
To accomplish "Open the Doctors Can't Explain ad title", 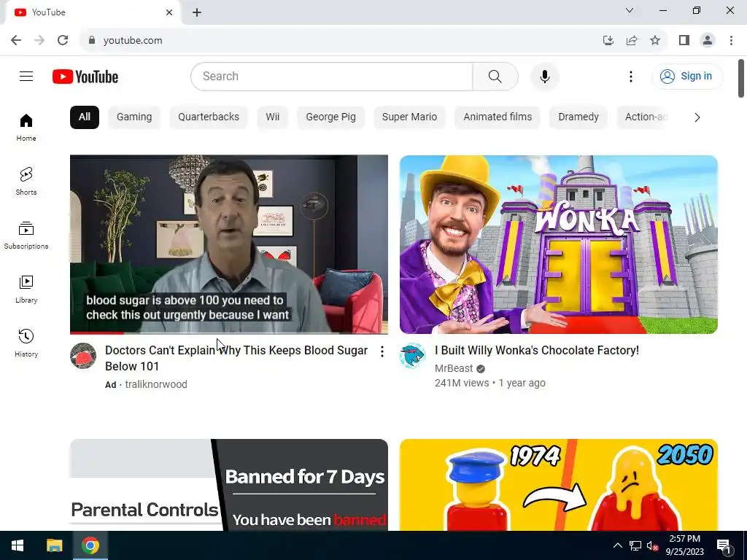I will point(236,358).
